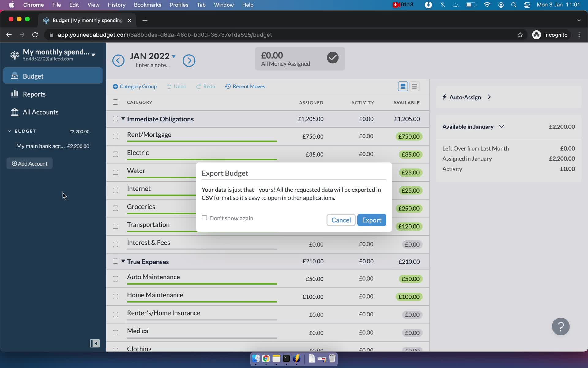The image size is (588, 368).
Task: Click the YNAB budget app icon in dock
Action: (x=298, y=359)
